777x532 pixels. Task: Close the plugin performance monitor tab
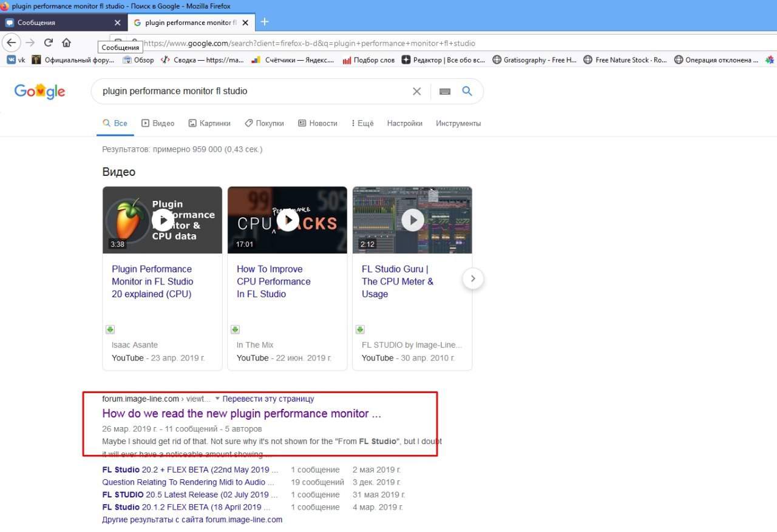click(x=245, y=22)
